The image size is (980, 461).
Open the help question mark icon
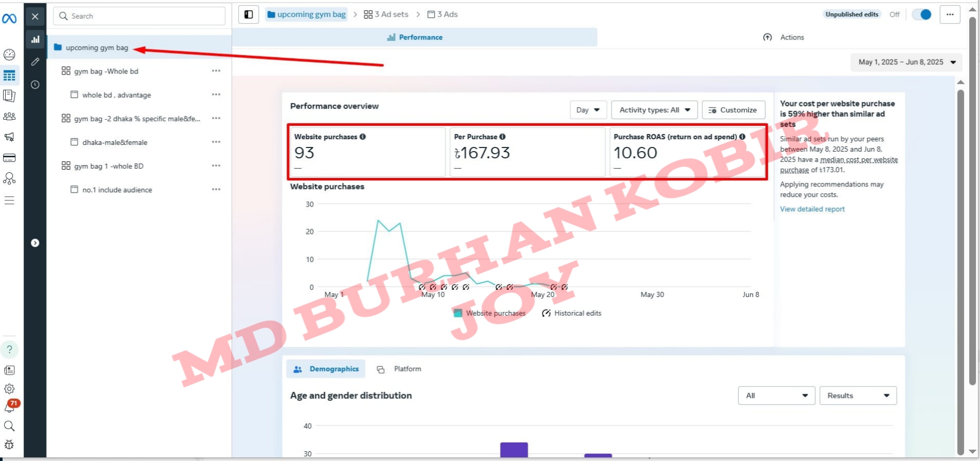click(9, 349)
